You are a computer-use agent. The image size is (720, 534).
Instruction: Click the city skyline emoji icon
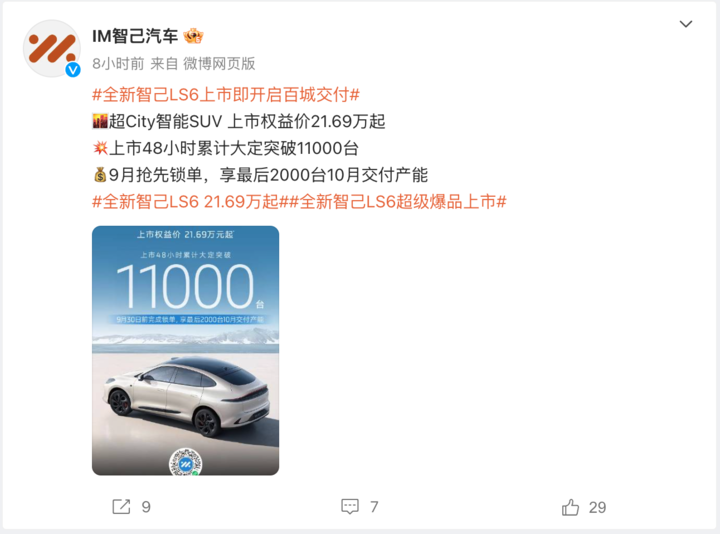[x=100, y=122]
